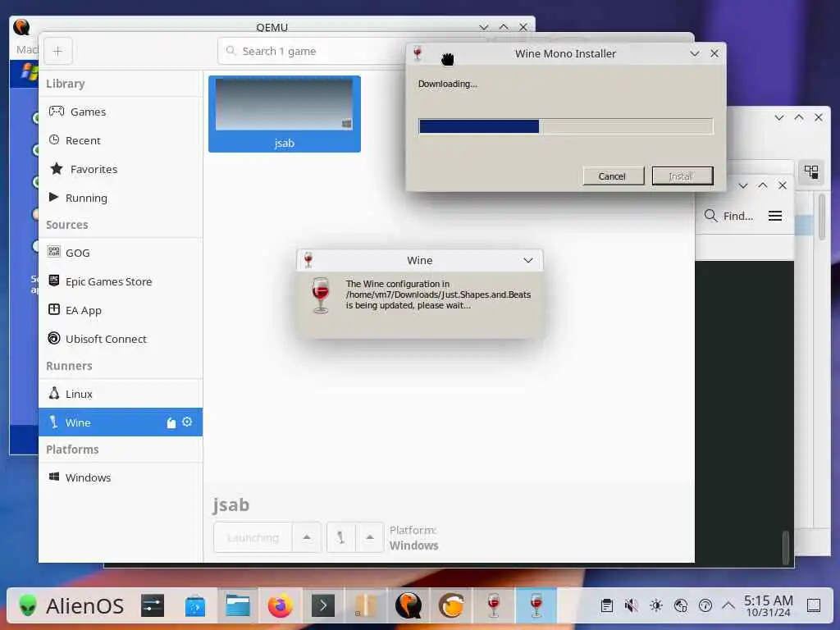
Task: Click the Launching button for jsab
Action: (253, 537)
